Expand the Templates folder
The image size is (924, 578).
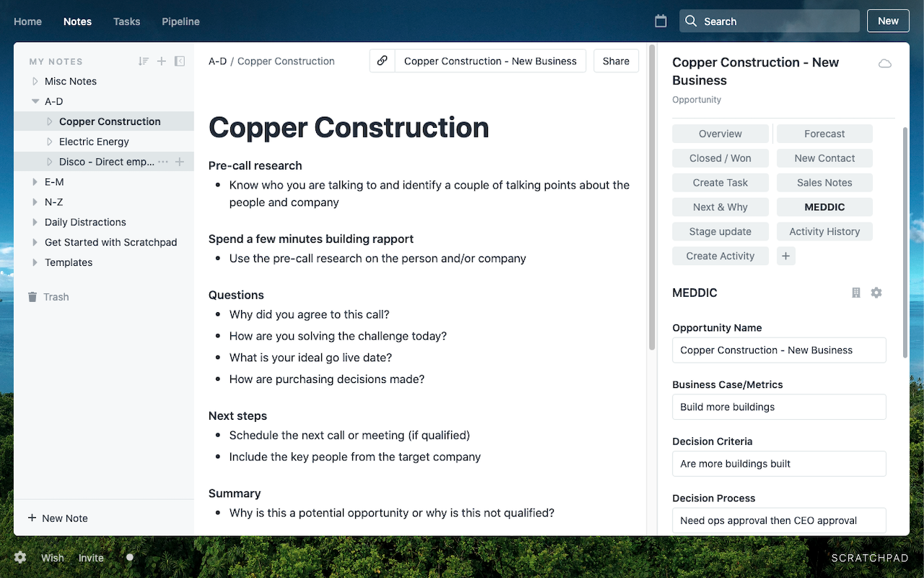coord(35,262)
